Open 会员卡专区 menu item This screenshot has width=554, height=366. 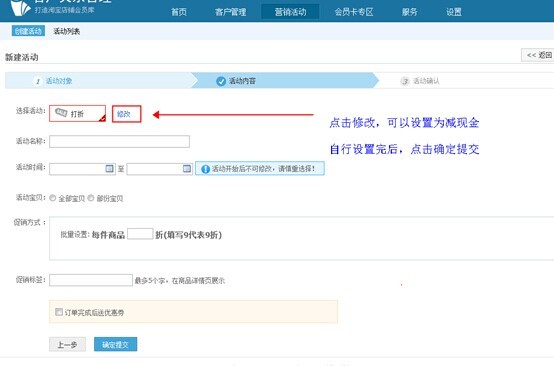tap(354, 12)
